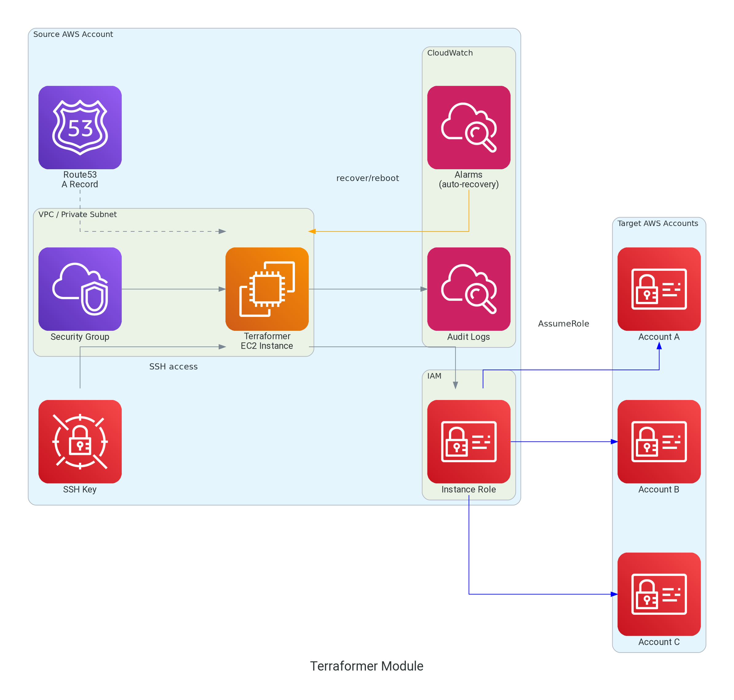Click the AssumeRole edge label

tap(563, 324)
